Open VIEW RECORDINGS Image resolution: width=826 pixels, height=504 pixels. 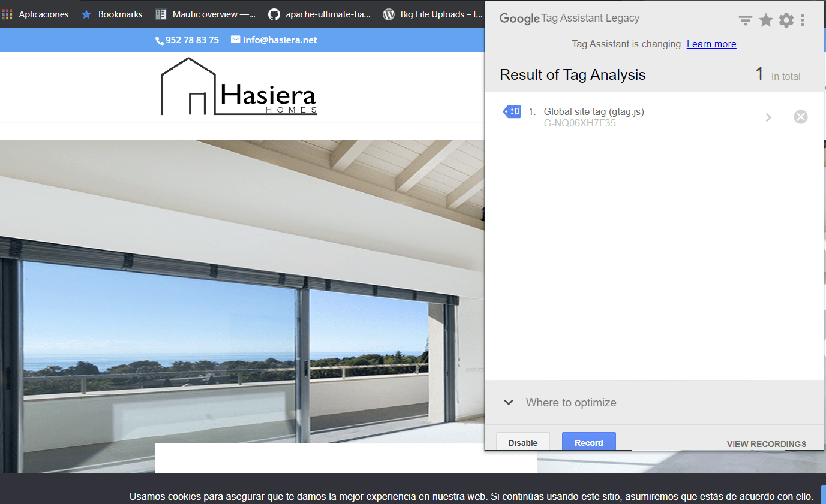767,444
